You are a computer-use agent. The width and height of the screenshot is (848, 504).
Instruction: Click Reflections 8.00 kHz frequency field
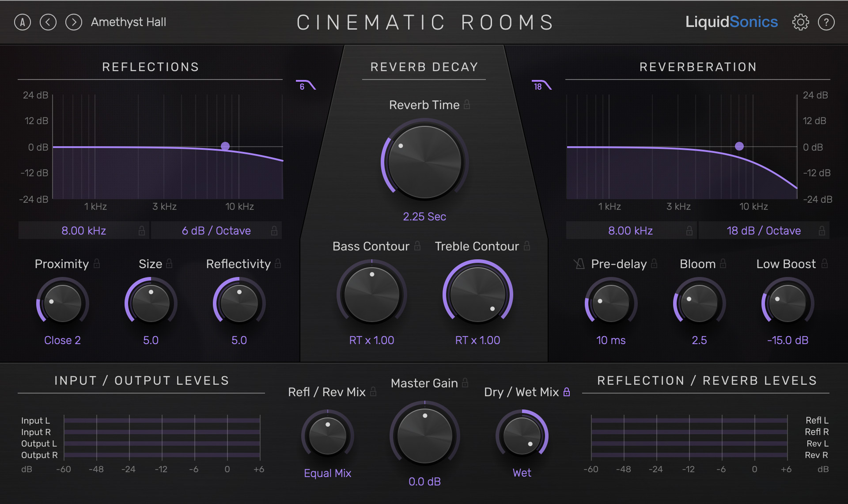pyautogui.click(x=83, y=231)
